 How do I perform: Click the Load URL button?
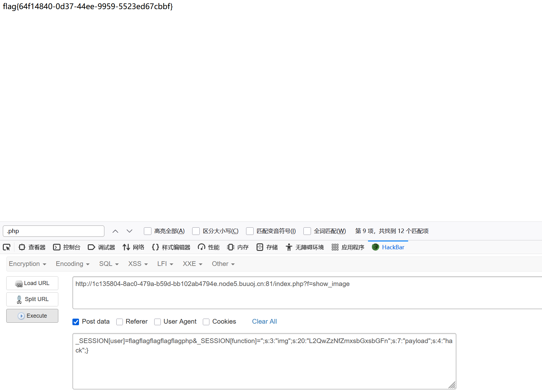32,283
